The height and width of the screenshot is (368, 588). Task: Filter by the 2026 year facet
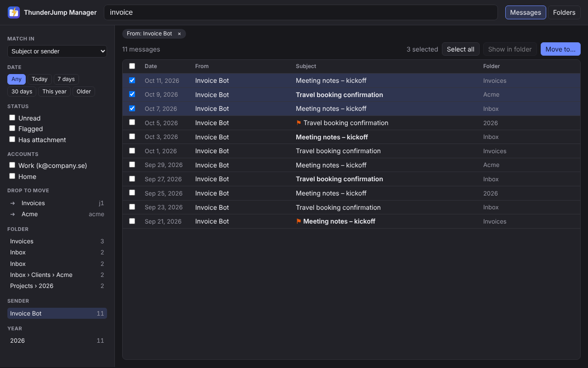[x=57, y=340]
